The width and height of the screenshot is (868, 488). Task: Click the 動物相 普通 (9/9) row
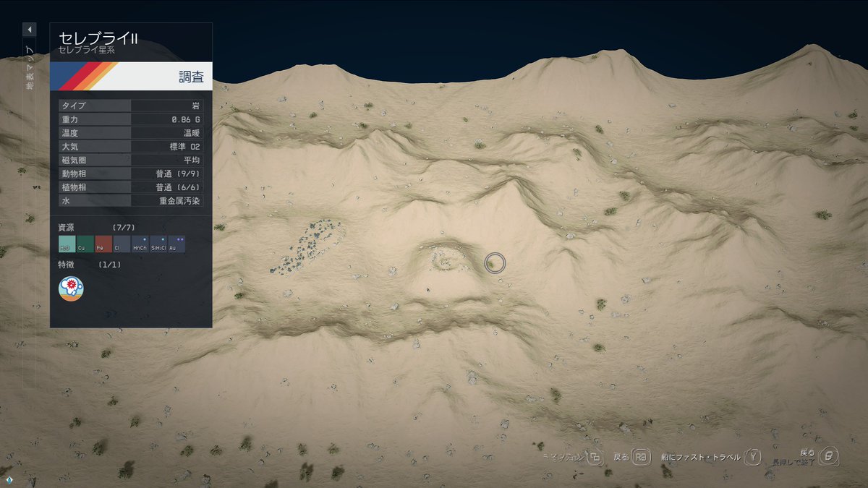coord(131,174)
